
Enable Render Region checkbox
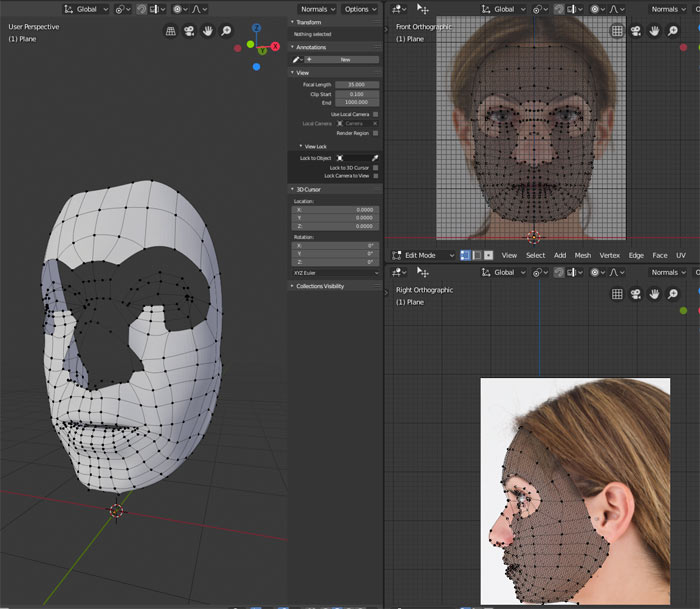(x=375, y=133)
